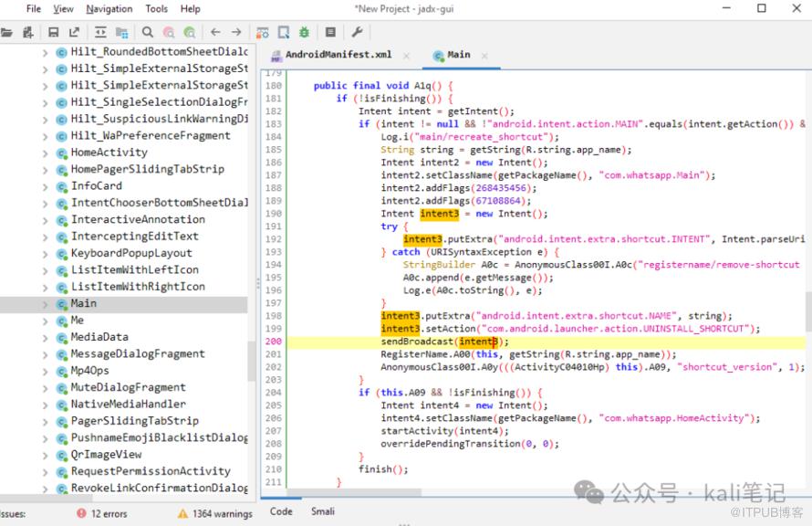
Task: Switch to Smali view tab
Action: [x=322, y=511]
